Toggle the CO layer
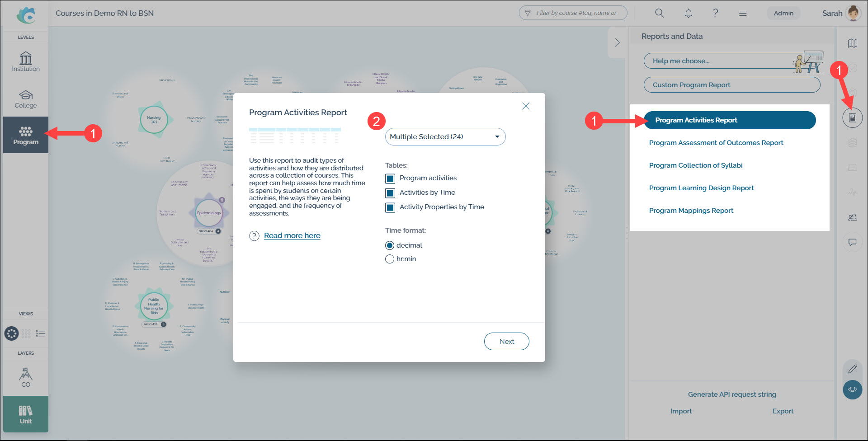 click(26, 378)
